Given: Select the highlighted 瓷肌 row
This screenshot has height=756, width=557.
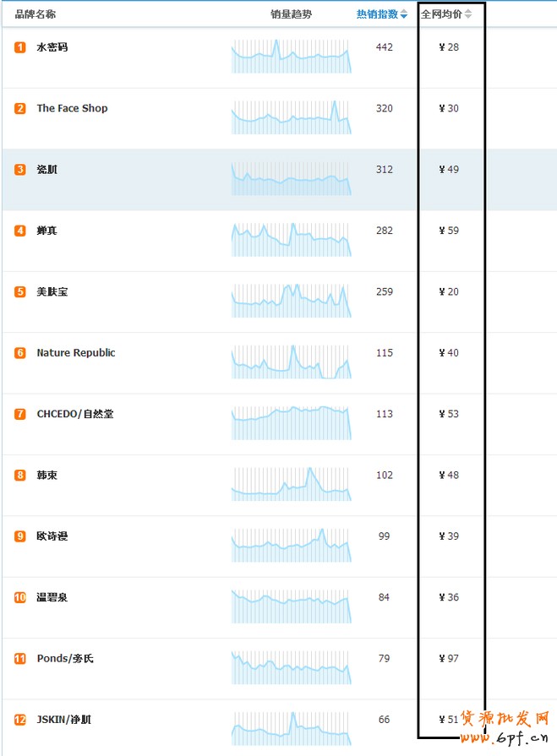Looking at the screenshot, I should pyautogui.click(x=279, y=179).
